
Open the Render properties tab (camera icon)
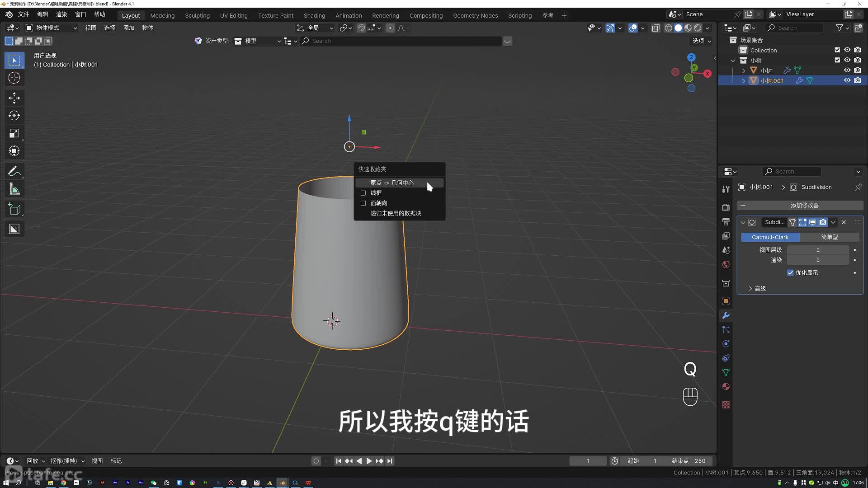(726, 207)
